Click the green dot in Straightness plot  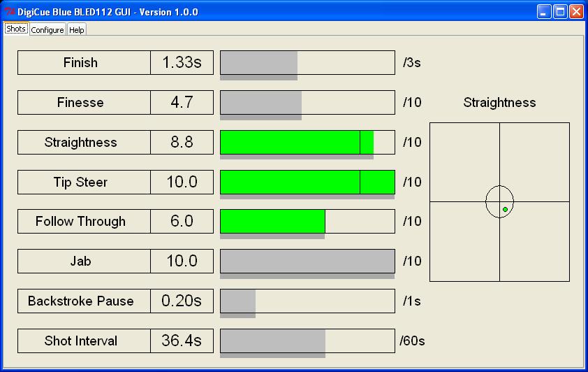click(505, 209)
